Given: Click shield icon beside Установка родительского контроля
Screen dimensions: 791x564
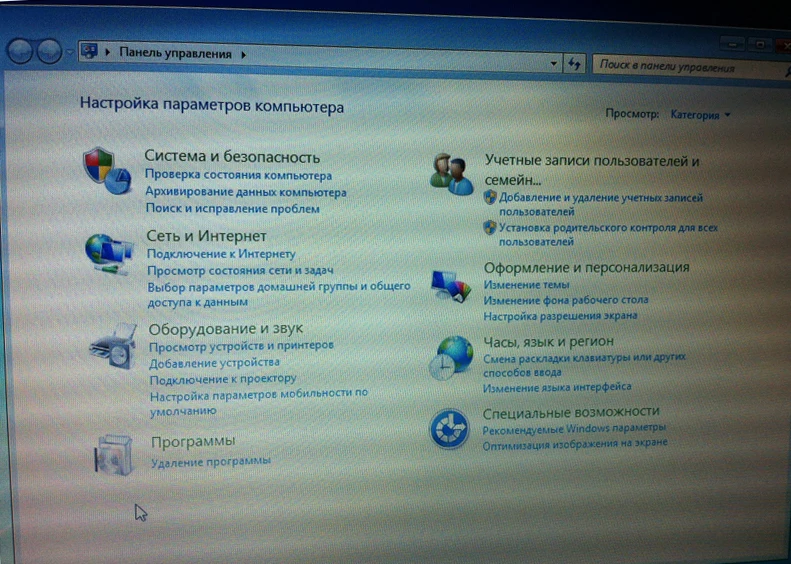Looking at the screenshot, I should (489, 228).
